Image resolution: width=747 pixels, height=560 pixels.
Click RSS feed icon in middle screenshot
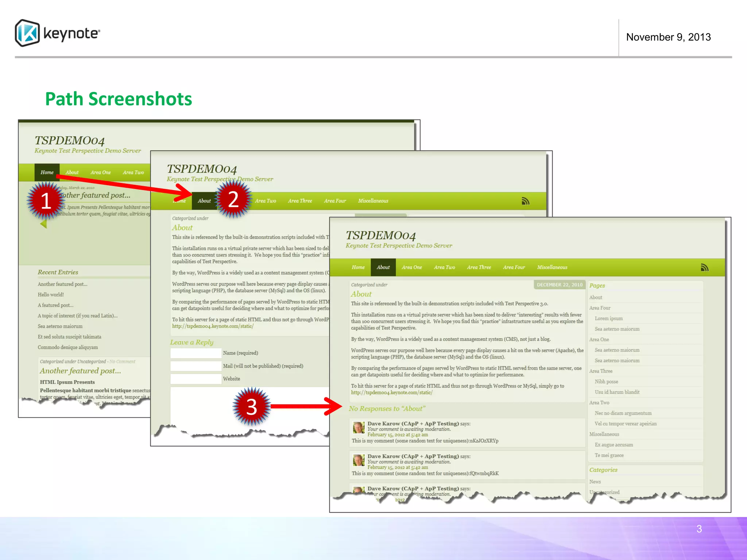[x=525, y=201]
